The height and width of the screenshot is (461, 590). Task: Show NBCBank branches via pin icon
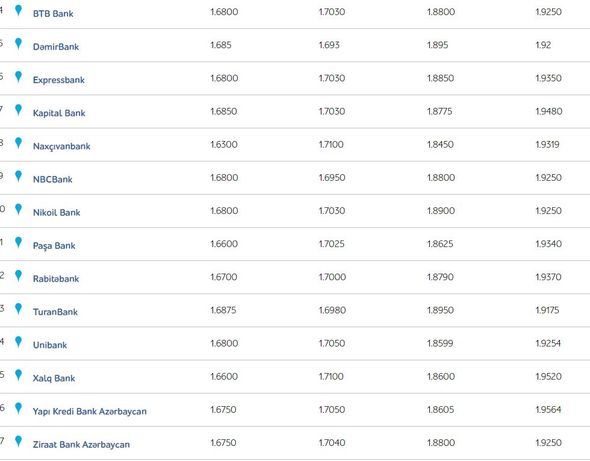pos(18,176)
